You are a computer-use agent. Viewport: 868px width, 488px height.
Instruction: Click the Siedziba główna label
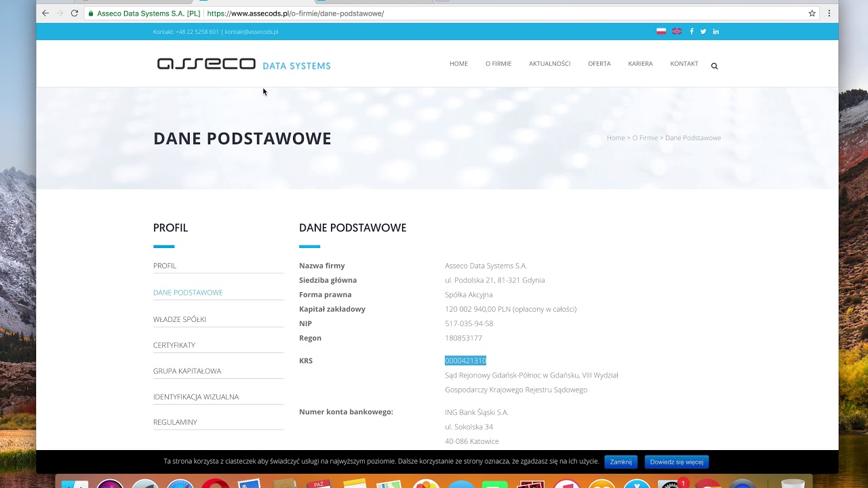[328, 280]
